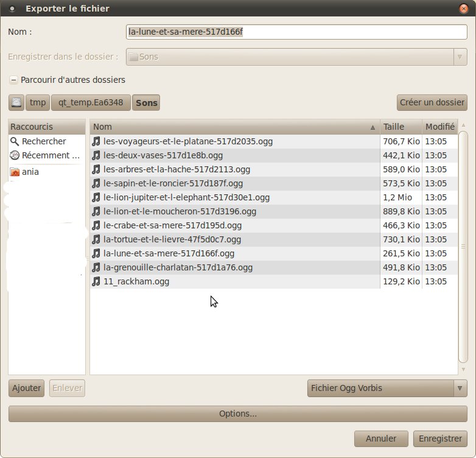
Task: Click the 589,0 Kio size cell
Action: 401,169
